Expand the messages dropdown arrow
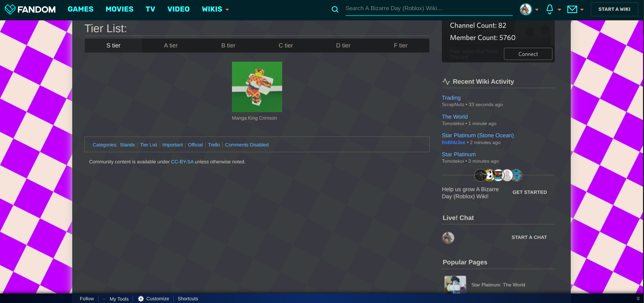The width and height of the screenshot is (644, 303). 582,9
